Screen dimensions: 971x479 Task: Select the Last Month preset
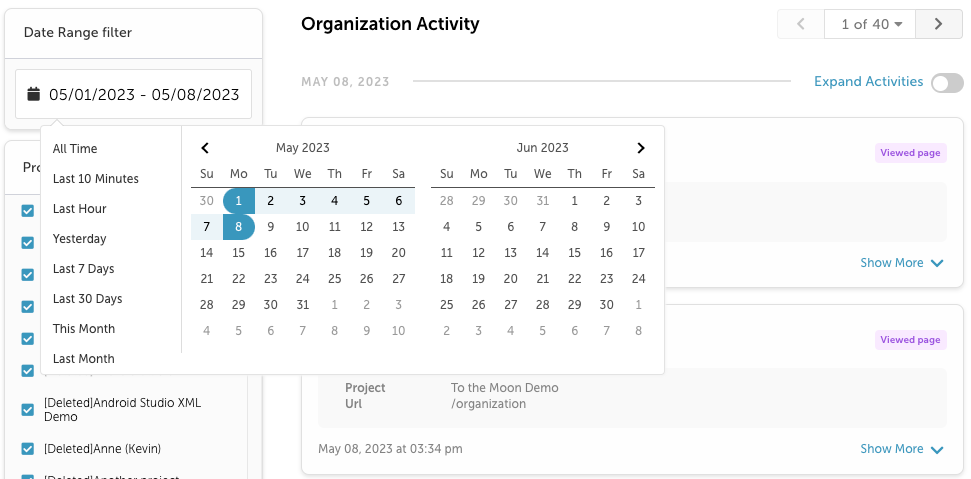click(x=84, y=359)
